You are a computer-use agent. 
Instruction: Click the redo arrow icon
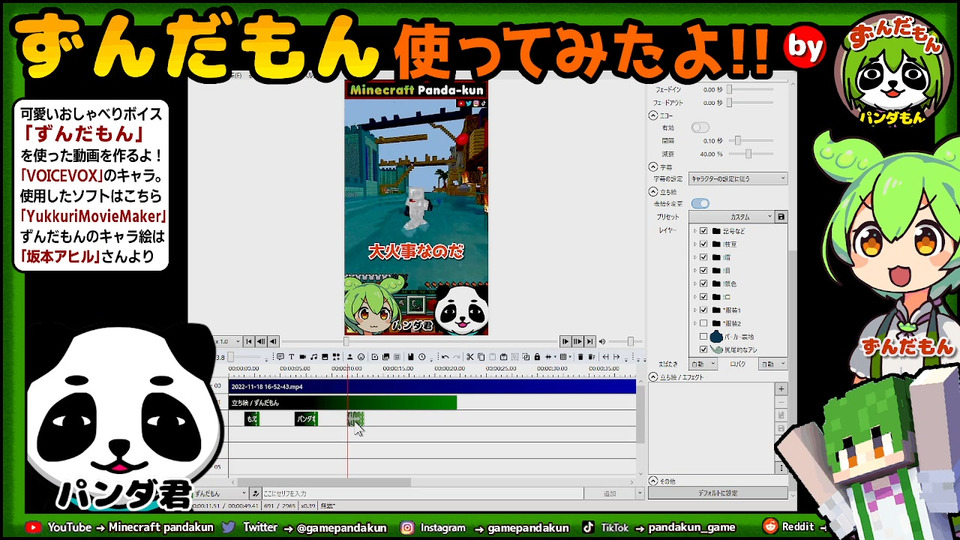456,356
